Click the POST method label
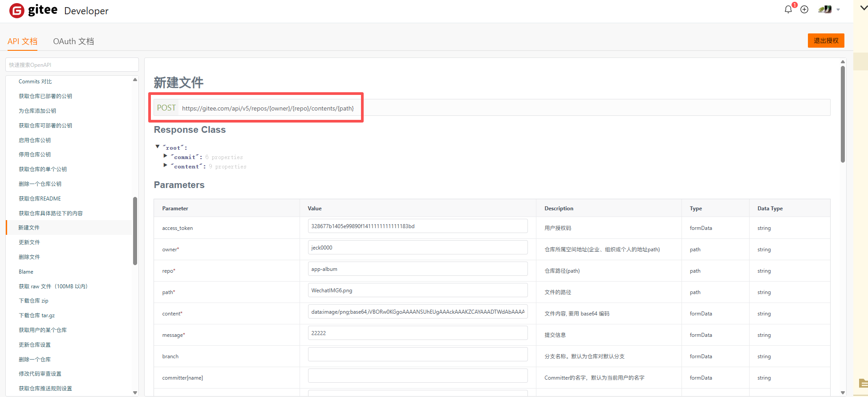The height and width of the screenshot is (397, 868). click(166, 108)
